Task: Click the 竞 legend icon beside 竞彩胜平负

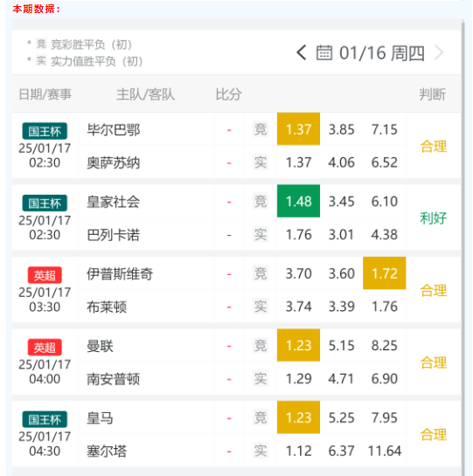Action: (41, 44)
